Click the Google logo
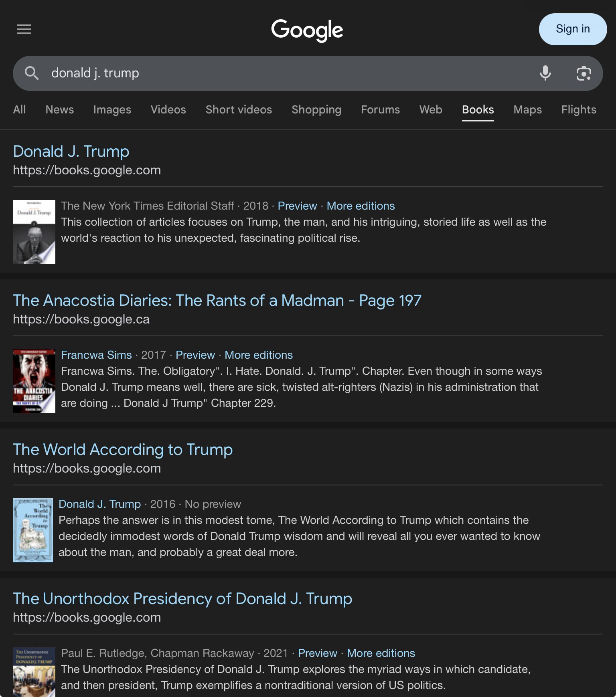616x697 pixels. click(x=307, y=30)
